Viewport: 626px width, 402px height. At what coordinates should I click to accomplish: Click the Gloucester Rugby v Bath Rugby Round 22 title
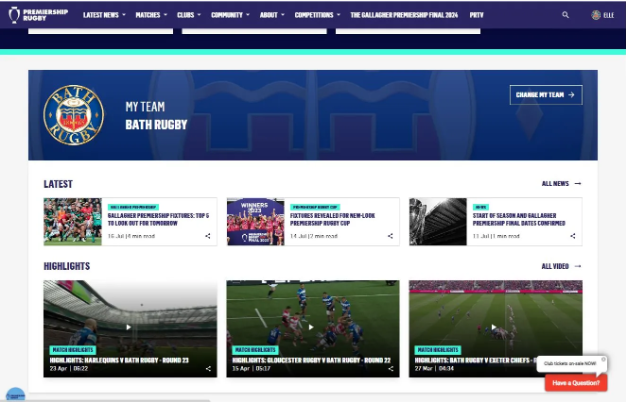click(x=311, y=360)
